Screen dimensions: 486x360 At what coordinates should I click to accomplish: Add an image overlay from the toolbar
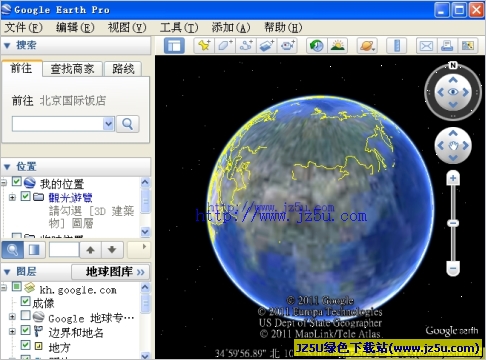pos(267,45)
